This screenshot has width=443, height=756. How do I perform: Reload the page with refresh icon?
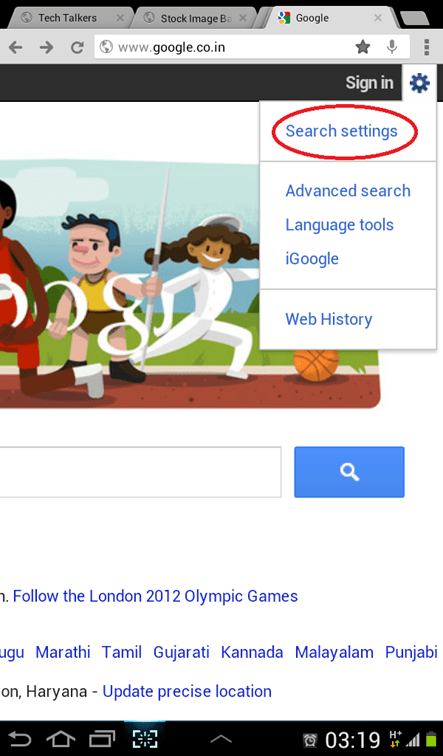pos(77,47)
